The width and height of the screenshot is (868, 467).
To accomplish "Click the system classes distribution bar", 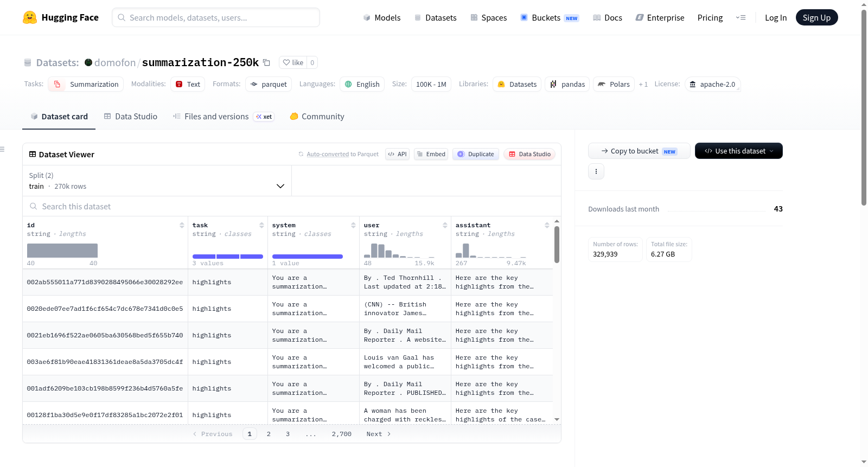I will pos(308,257).
